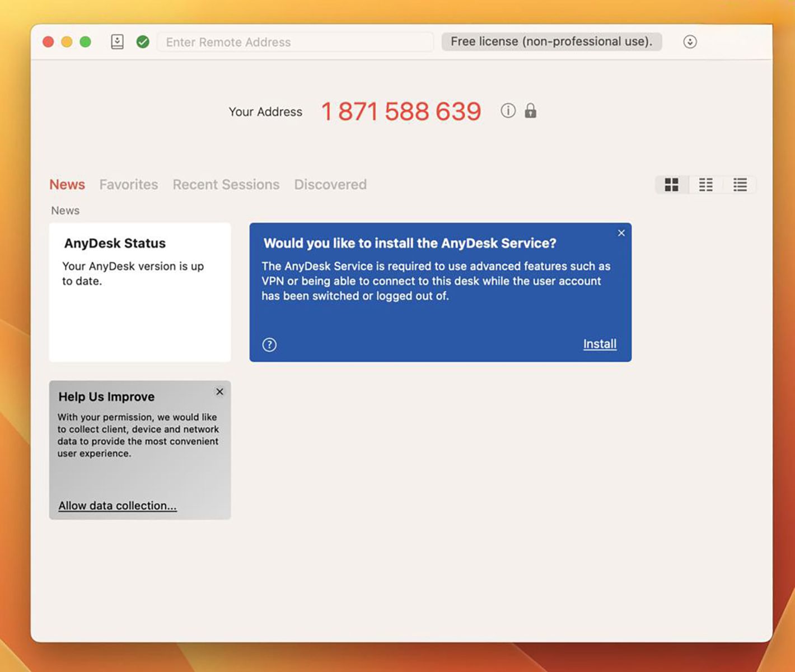Close the Help Us Improve card
795x672 pixels.
click(219, 392)
